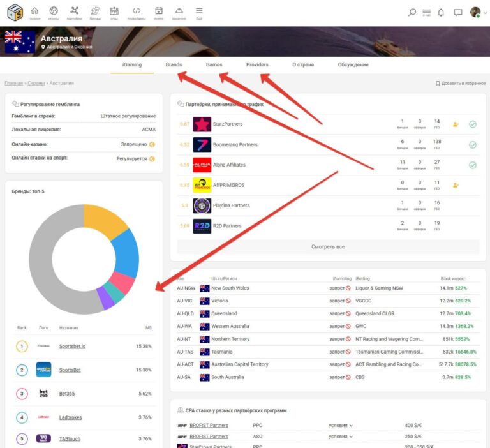Toggle green checkmark for Boomerang Partners

click(x=473, y=145)
